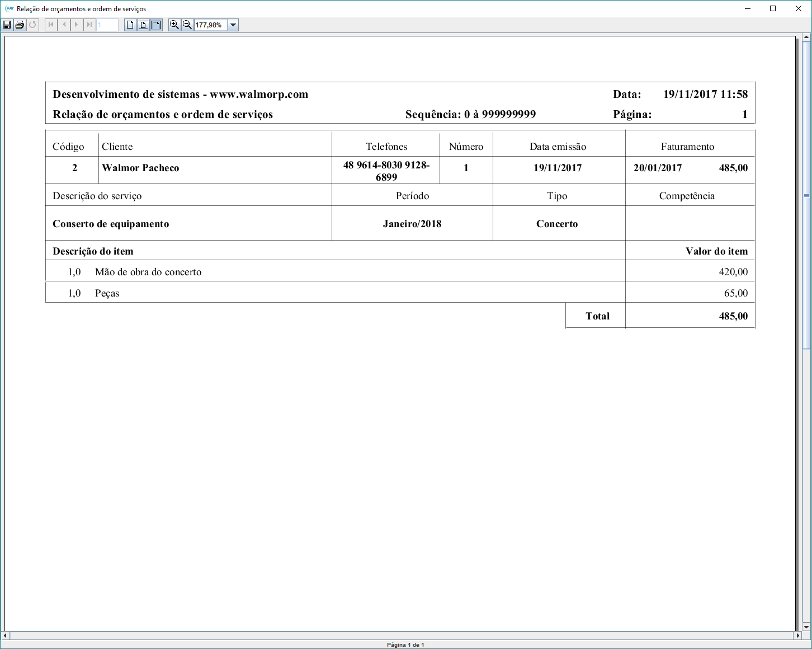This screenshot has height=649, width=812.
Task: Click the vertical scrollbar down arrow
Action: (806, 627)
